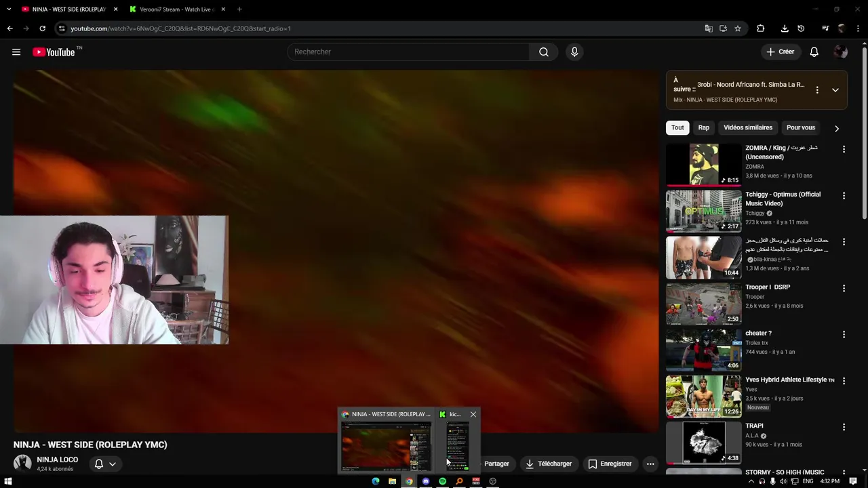The image size is (868, 488).
Task: Open File Explorer from taskbar
Action: (x=392, y=481)
